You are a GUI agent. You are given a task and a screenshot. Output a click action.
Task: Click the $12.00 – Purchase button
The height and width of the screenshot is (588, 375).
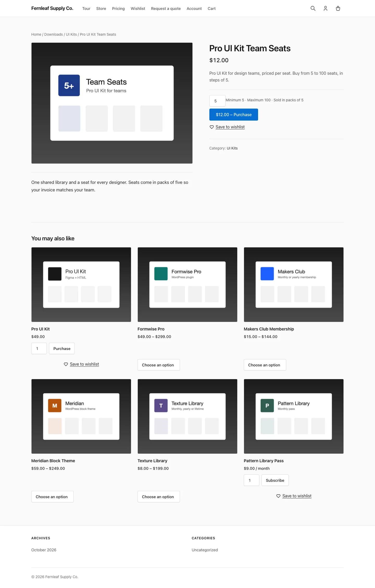[x=234, y=115]
